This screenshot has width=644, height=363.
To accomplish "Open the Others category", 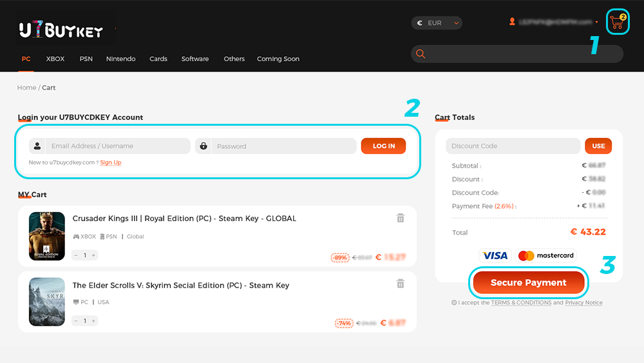I will 234,59.
